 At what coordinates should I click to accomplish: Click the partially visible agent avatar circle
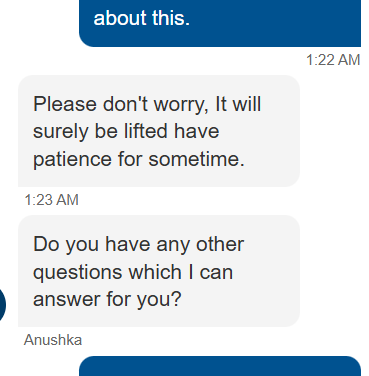point(3,305)
